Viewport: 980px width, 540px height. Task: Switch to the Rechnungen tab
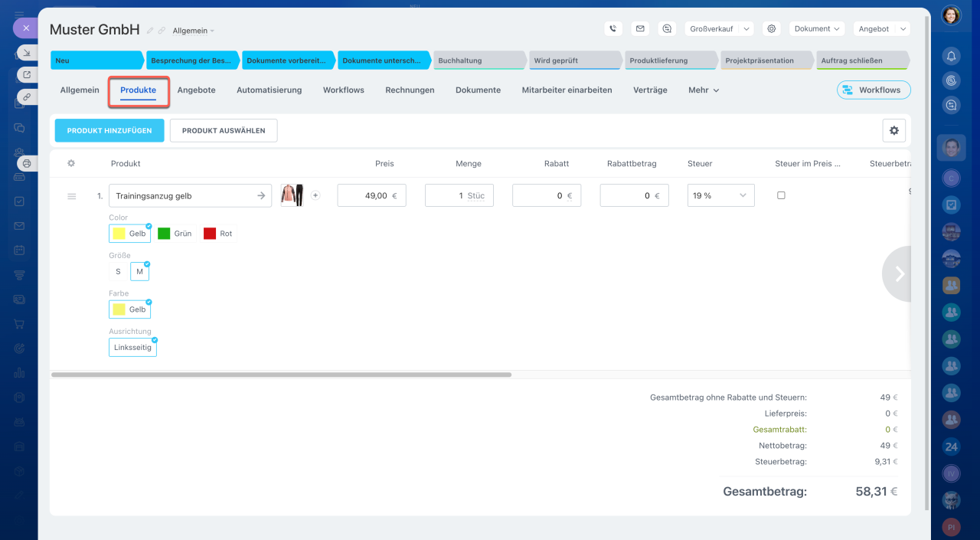tap(410, 90)
